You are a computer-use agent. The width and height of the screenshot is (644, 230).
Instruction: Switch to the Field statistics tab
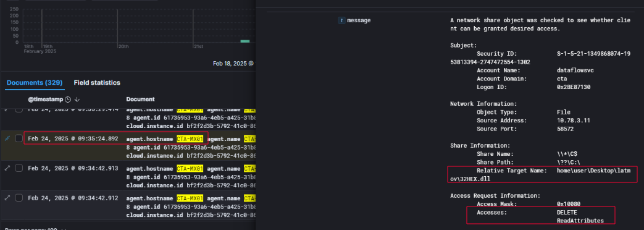coord(97,83)
